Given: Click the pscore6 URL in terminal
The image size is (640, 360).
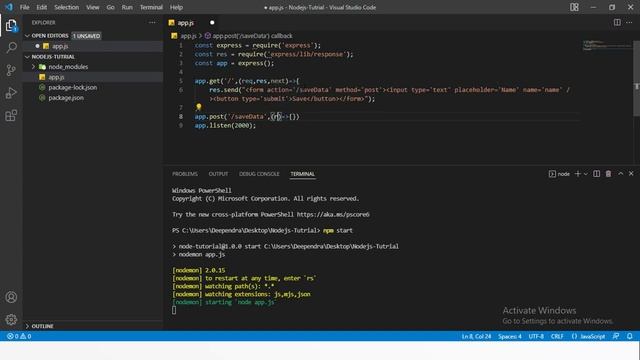Looking at the screenshot, I should click(x=333, y=214).
